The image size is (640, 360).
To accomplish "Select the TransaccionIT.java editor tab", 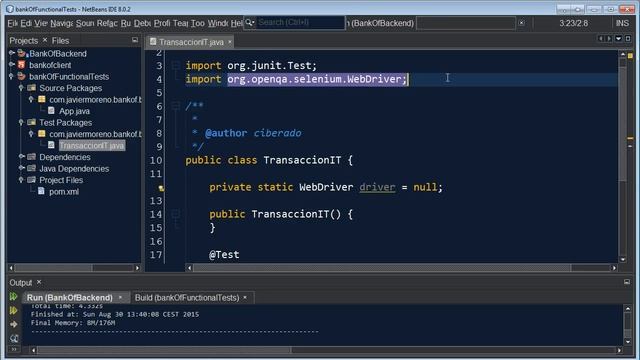I will click(191, 42).
